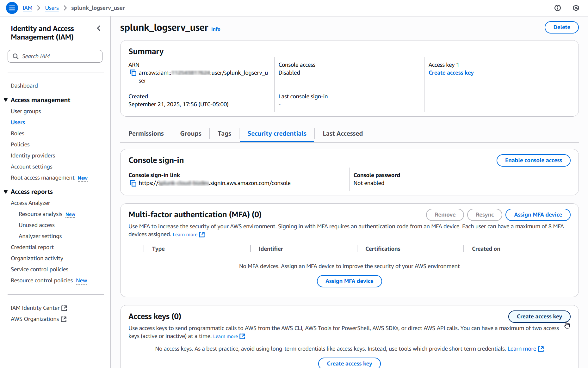Open Dashboard in the sidebar
Viewport: 588px width, 368px height.
(x=24, y=86)
